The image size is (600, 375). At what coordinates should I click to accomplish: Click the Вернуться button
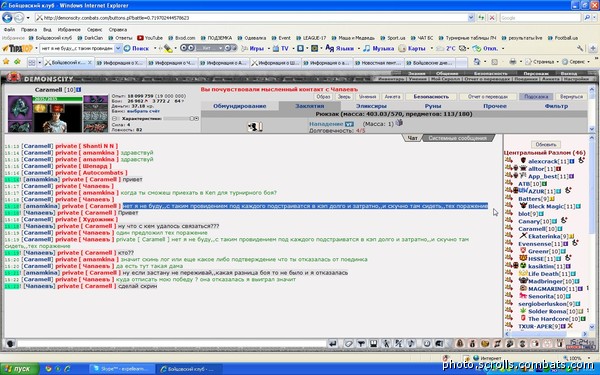click(571, 97)
